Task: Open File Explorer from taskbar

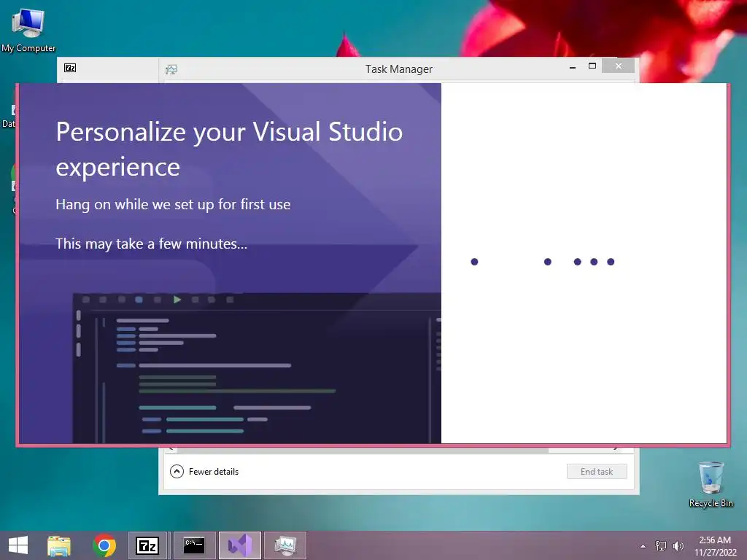Action: coord(59,545)
